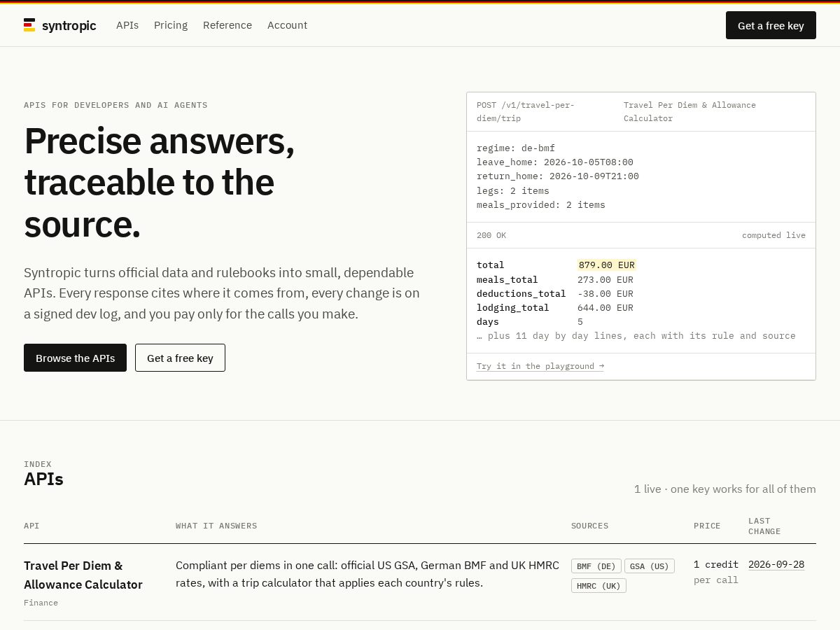Click the 'SOURCES' column header
Viewport: 840px width, 630px height.
tap(590, 526)
